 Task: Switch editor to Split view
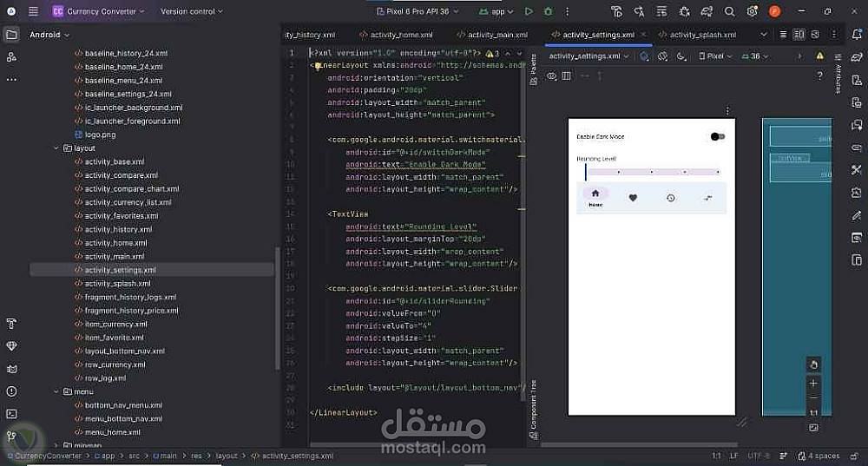[x=799, y=35]
